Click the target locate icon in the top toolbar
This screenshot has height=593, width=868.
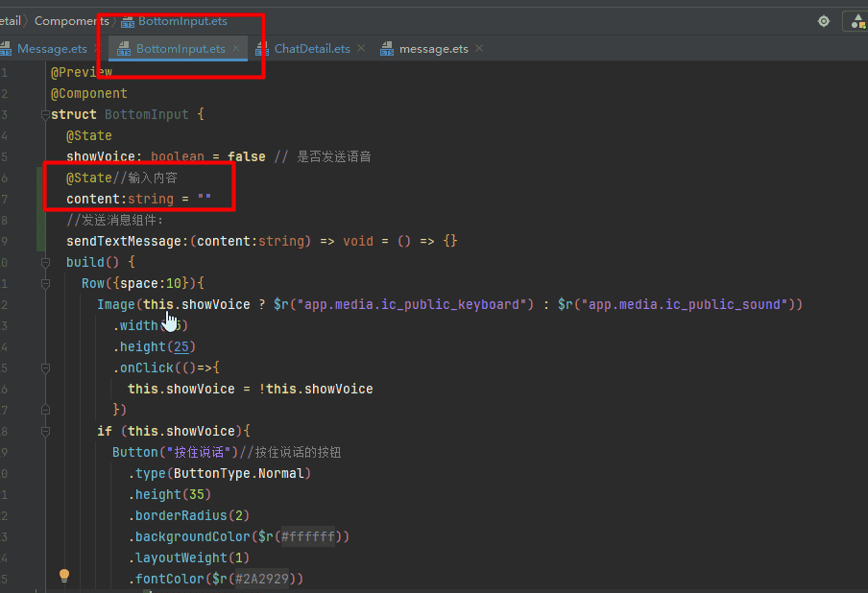[x=824, y=21]
